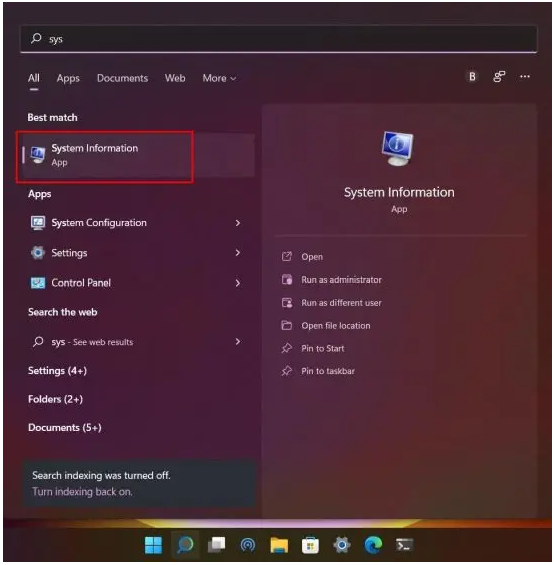Expand System Configuration options chevron
The width and height of the screenshot is (554, 565).
238,223
